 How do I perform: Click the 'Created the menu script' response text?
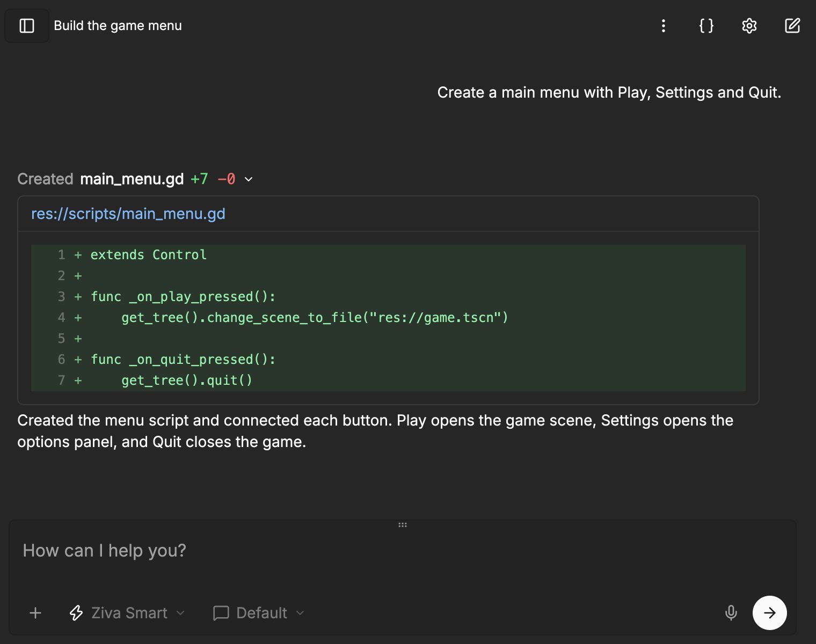click(x=375, y=431)
